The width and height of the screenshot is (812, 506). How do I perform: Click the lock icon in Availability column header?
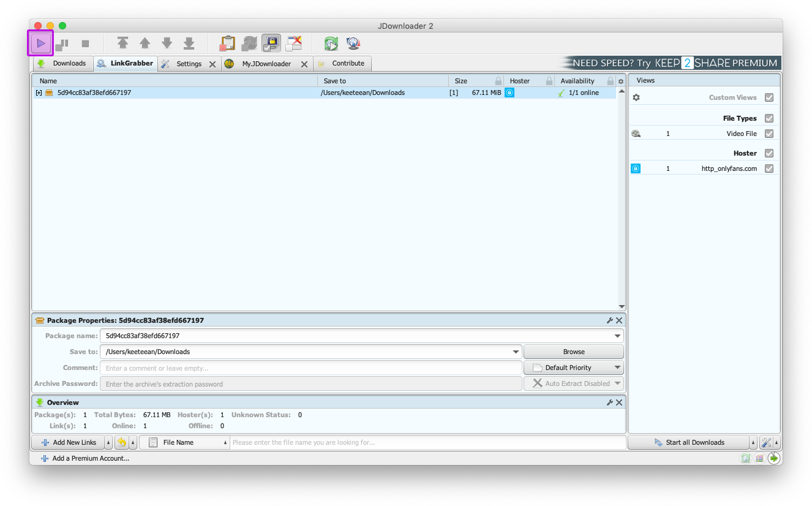click(x=611, y=81)
